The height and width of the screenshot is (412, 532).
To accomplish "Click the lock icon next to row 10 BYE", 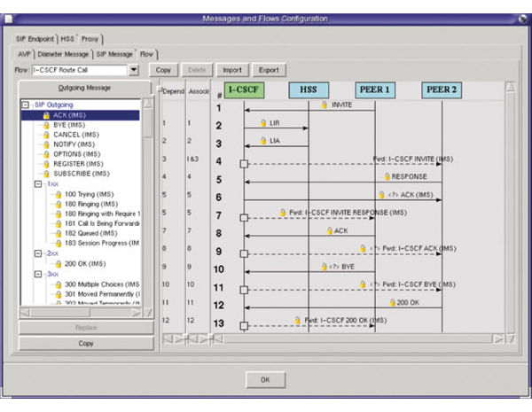I will pos(324,267).
